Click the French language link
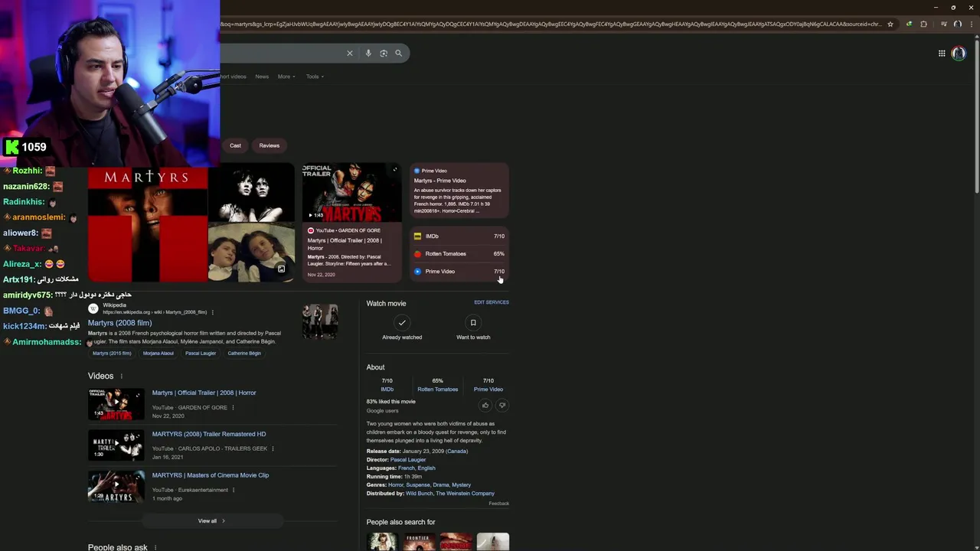Viewport: 980px width, 551px height. (x=406, y=468)
